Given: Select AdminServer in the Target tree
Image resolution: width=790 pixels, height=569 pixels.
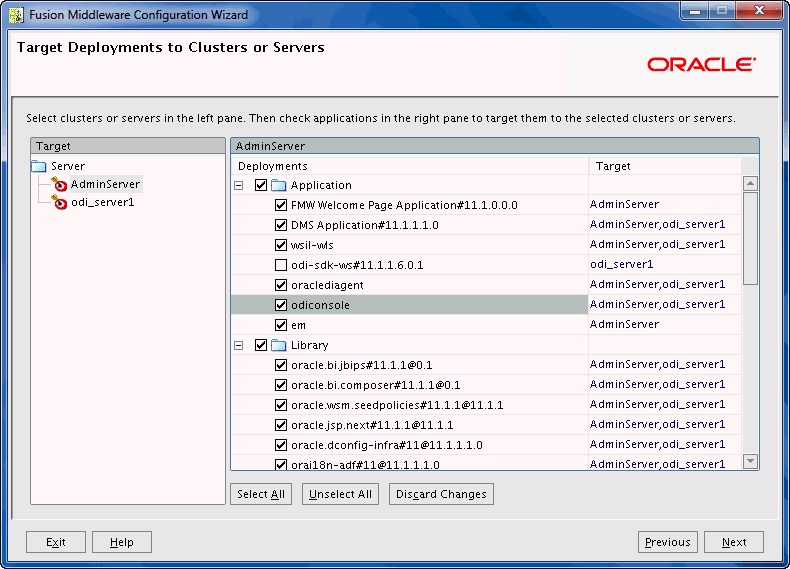Looking at the screenshot, I should pos(105,184).
